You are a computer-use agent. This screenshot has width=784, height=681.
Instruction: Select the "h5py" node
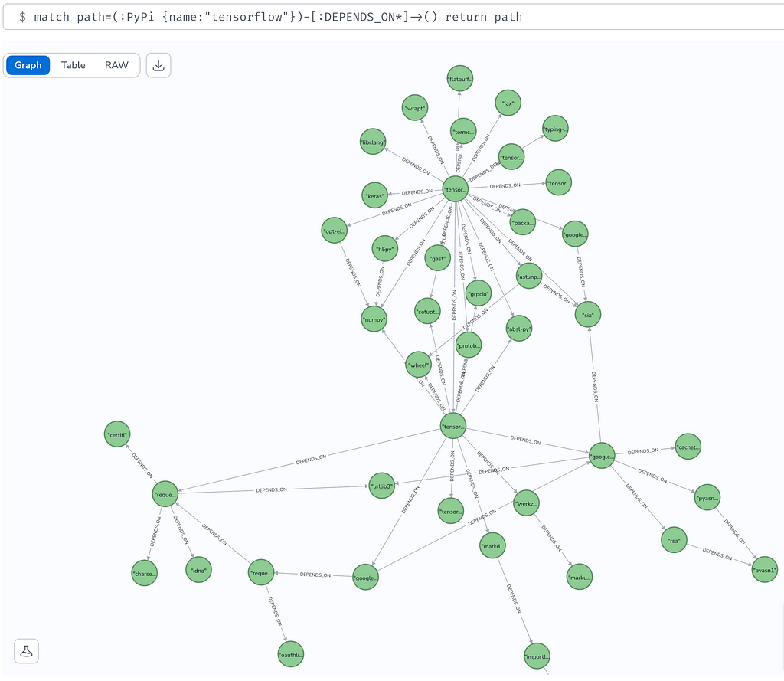(385, 249)
